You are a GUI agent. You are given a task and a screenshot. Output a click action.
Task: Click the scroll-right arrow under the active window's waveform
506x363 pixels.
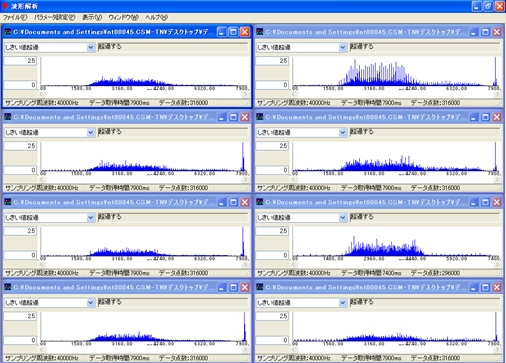[245, 94]
